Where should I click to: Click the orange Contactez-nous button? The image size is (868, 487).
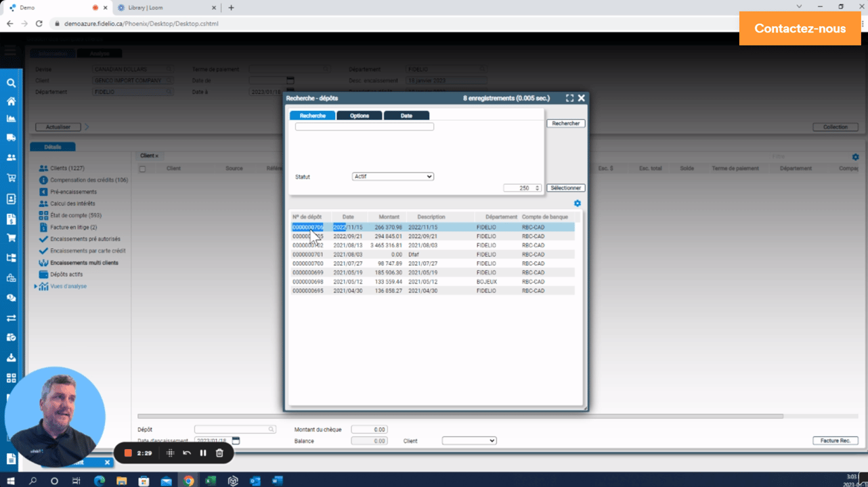(x=800, y=28)
